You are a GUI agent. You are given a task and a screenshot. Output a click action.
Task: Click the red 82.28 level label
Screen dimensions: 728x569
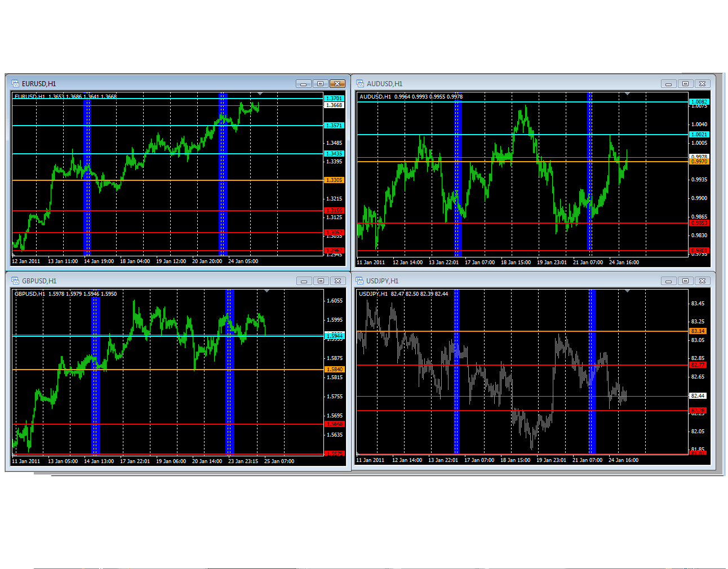(x=698, y=411)
